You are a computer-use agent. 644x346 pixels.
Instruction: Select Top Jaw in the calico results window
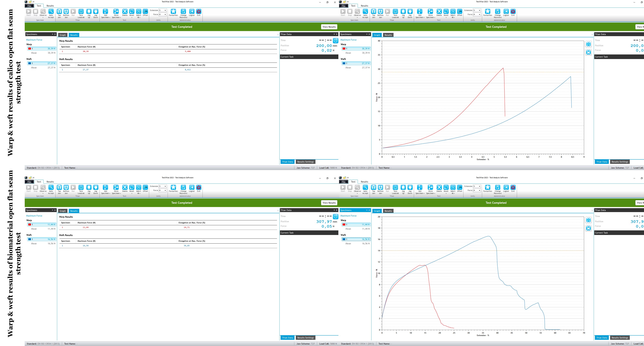coord(59,13)
